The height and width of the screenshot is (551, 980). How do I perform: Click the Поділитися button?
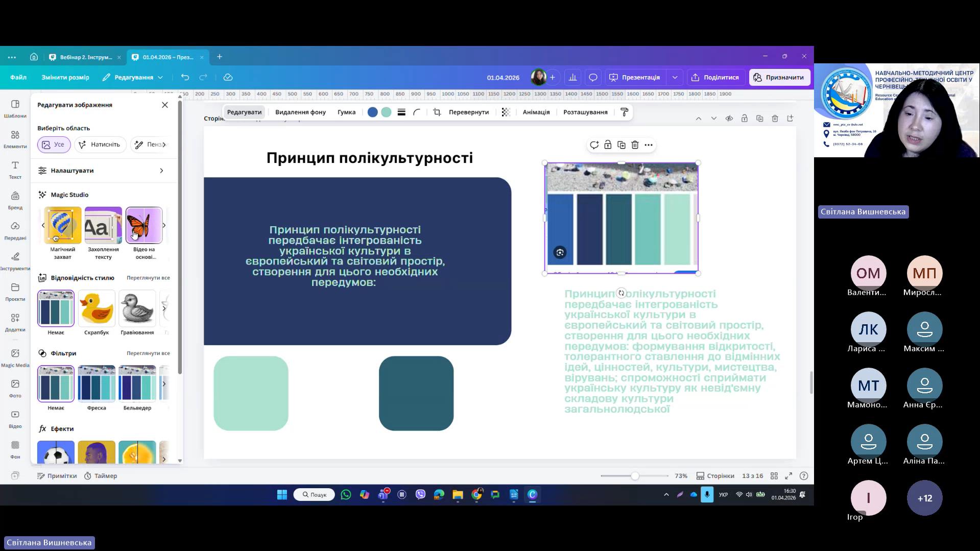point(715,78)
